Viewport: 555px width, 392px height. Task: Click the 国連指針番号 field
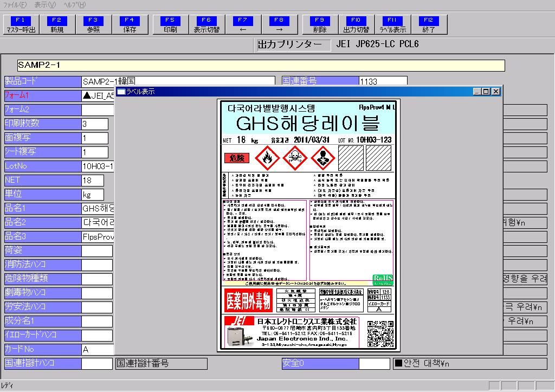(x=162, y=364)
